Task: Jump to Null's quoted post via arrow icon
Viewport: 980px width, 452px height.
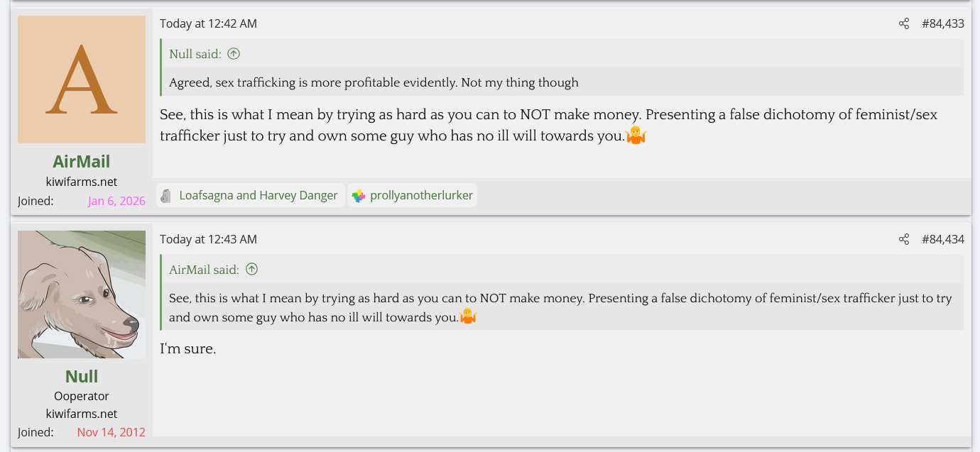Action: [234, 54]
